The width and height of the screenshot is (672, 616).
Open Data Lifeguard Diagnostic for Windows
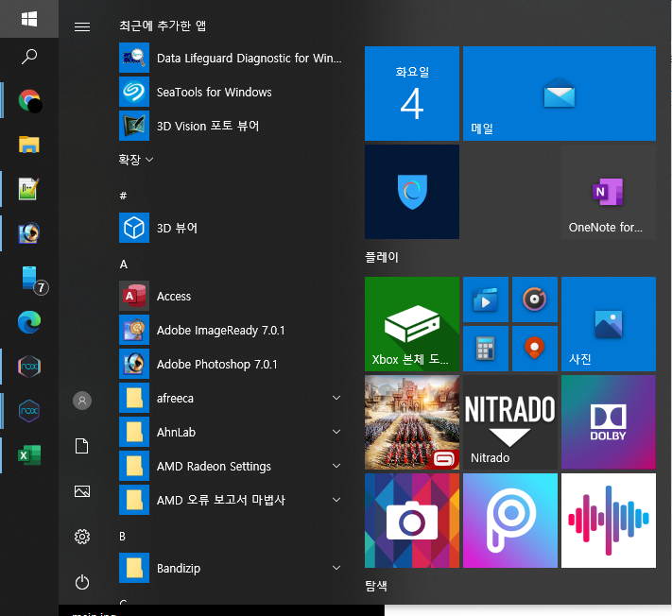click(231, 58)
